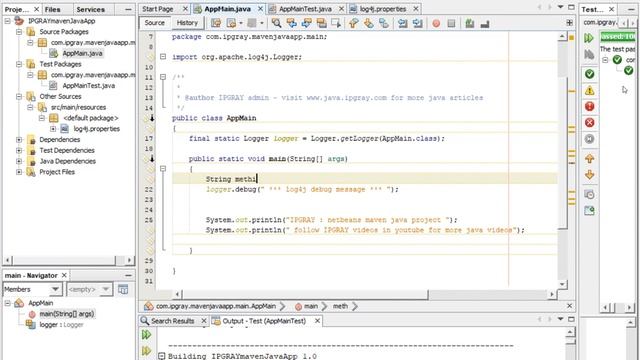Screen dimensions: 640x360
Task: Jump to previous failure arrow in Test Results
Action: [589, 158]
